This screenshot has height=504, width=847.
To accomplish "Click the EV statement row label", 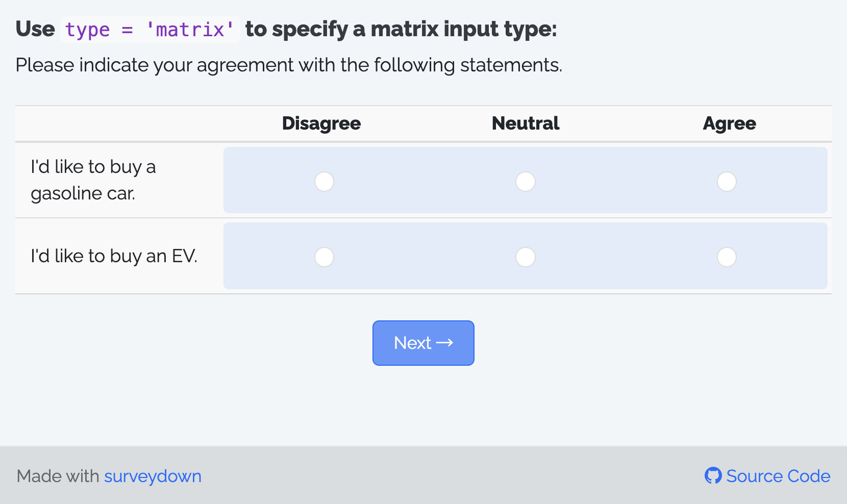I will pyautogui.click(x=114, y=256).
